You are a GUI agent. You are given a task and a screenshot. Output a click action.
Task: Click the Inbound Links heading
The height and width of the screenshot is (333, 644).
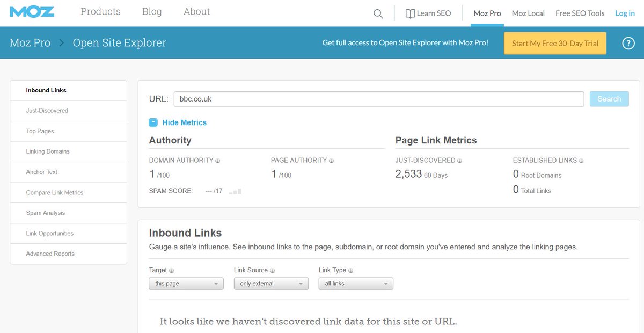[x=185, y=233]
